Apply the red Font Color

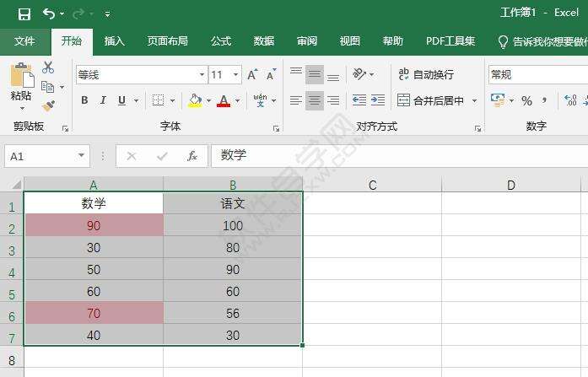point(224,100)
